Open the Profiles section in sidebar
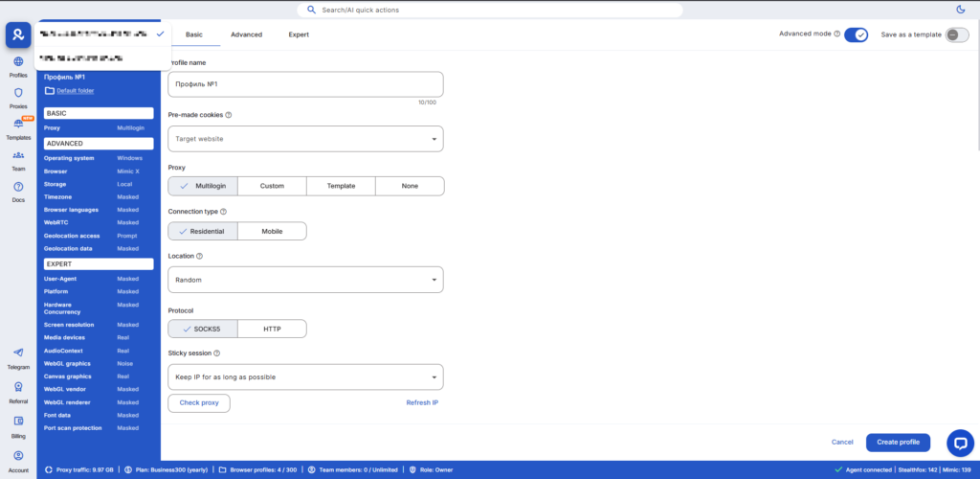980x479 pixels. point(18,66)
